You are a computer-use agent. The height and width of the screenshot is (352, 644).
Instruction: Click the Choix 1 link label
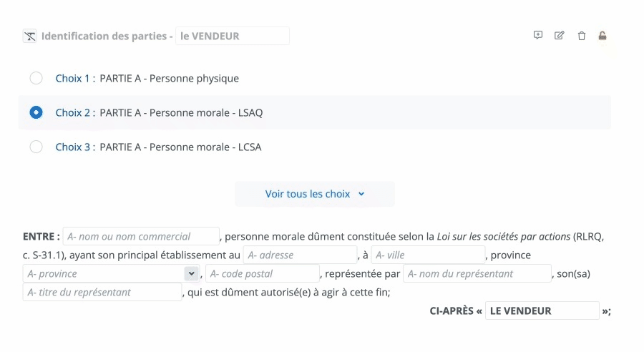(72, 78)
